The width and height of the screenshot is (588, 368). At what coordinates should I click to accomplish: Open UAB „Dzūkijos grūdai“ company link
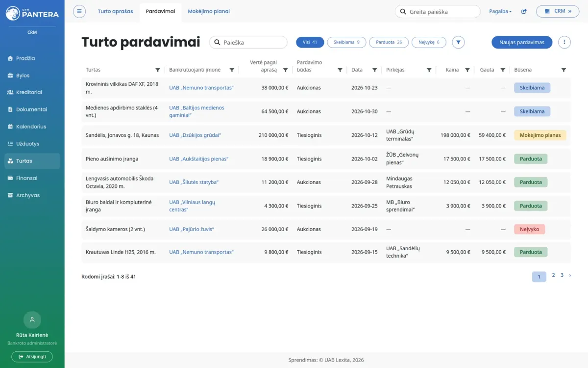click(195, 135)
